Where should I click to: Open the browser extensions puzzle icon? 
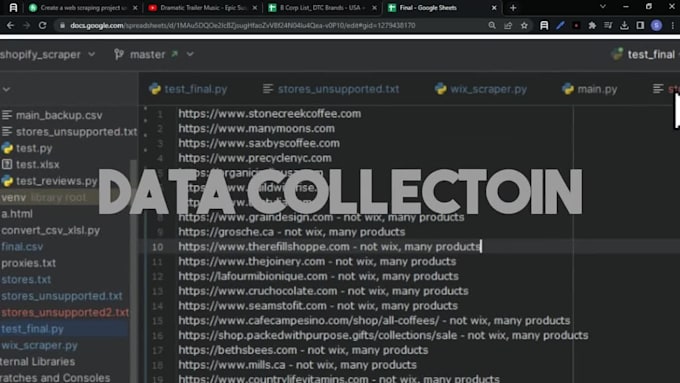(x=592, y=26)
